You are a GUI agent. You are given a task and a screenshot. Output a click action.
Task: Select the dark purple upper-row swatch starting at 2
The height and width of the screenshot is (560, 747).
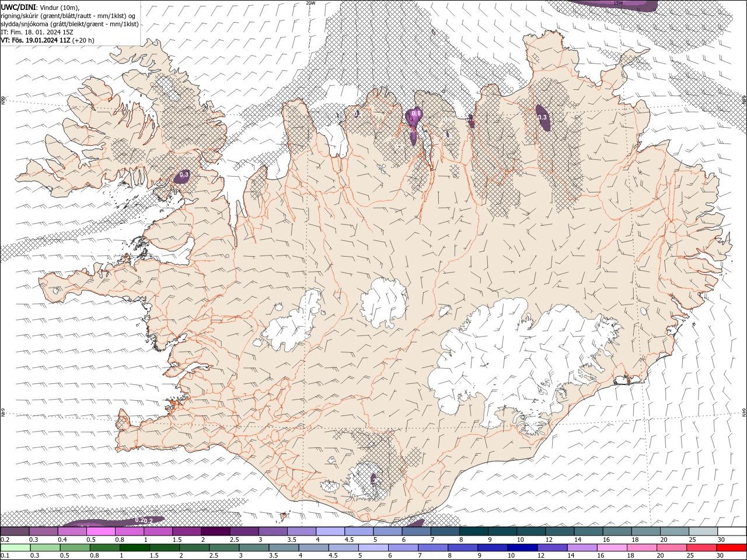pos(215,531)
